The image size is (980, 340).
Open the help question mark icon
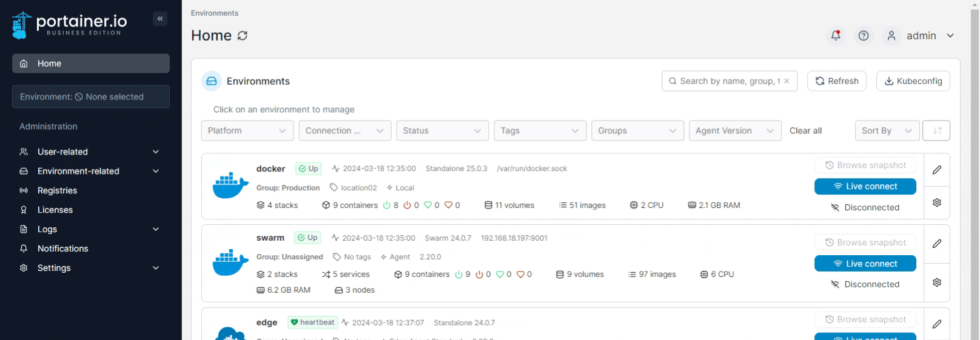coord(864,36)
